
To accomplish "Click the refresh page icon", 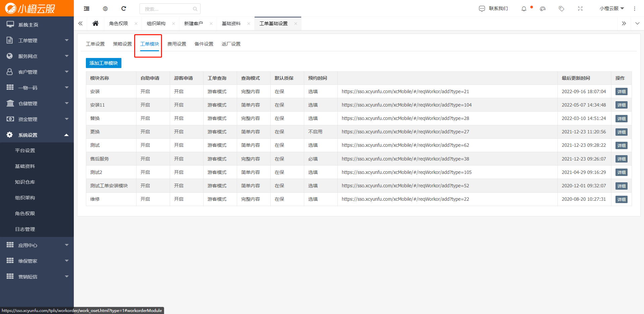I will point(124,9).
